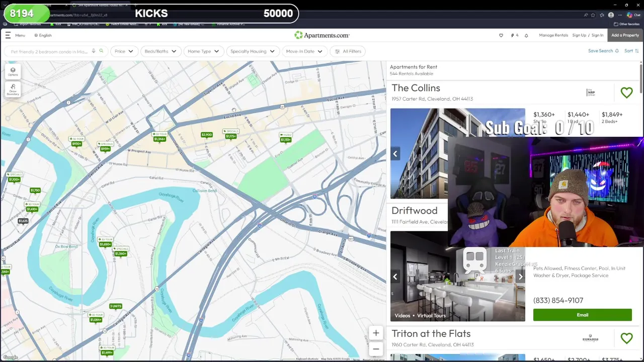Viewport: 644px width, 362px height.
Task: Open the All Filters panel
Action: [x=348, y=51]
